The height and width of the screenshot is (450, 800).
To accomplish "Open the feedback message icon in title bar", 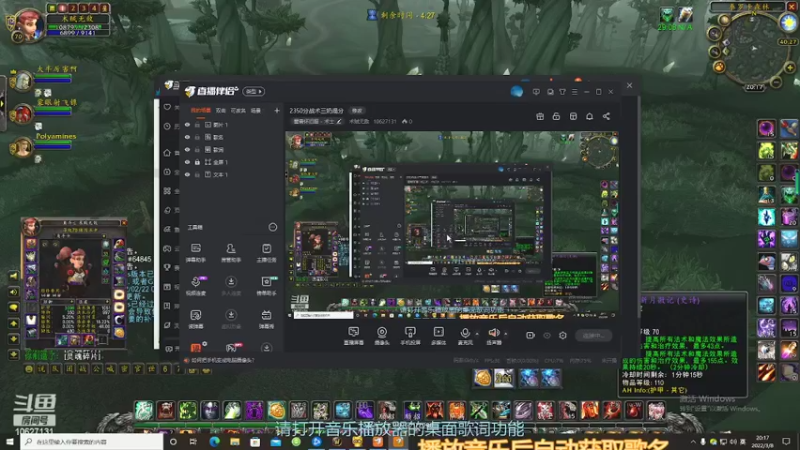I will pos(536,92).
